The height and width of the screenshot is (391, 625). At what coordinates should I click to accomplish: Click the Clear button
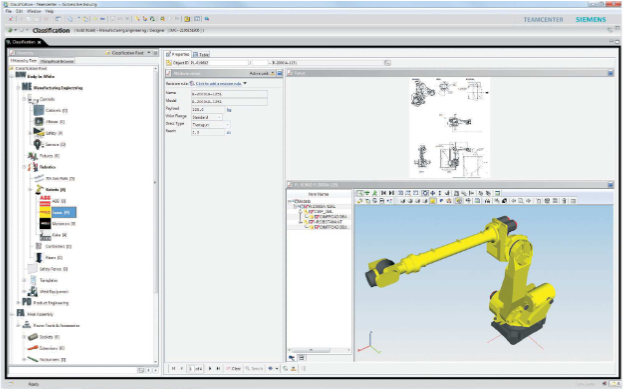pyautogui.click(x=234, y=369)
